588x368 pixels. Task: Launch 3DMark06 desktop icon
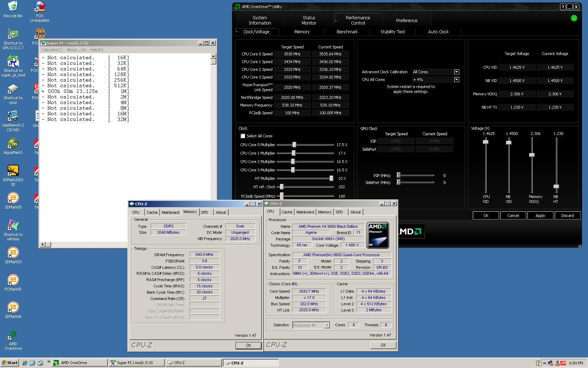click(x=13, y=310)
